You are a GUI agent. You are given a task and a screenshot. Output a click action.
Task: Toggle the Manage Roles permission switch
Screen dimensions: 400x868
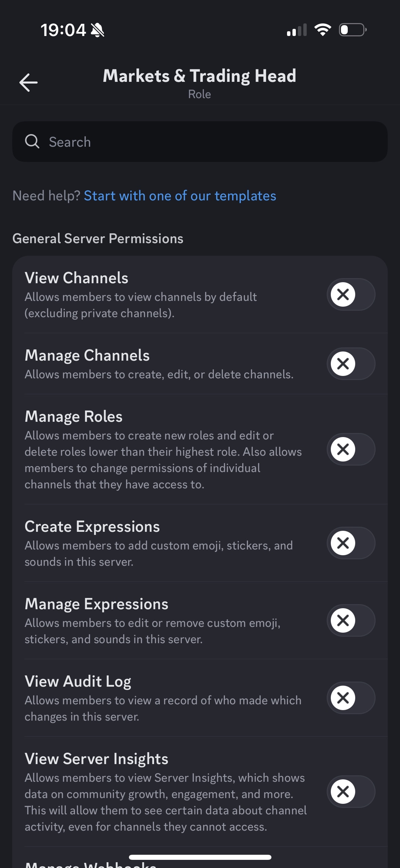pyautogui.click(x=351, y=449)
